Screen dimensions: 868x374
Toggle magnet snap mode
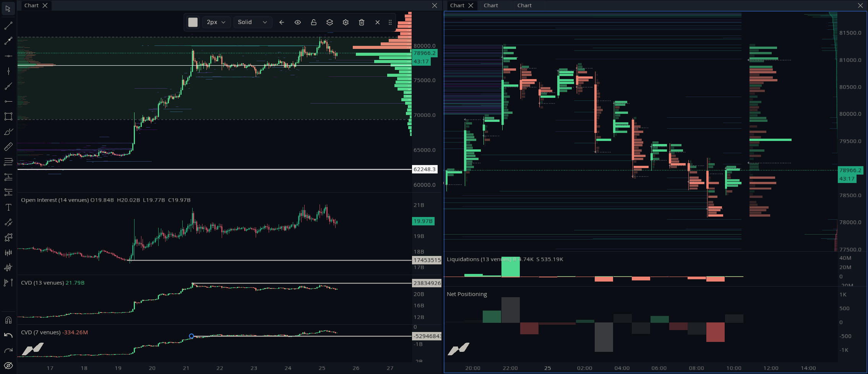tap(8, 320)
